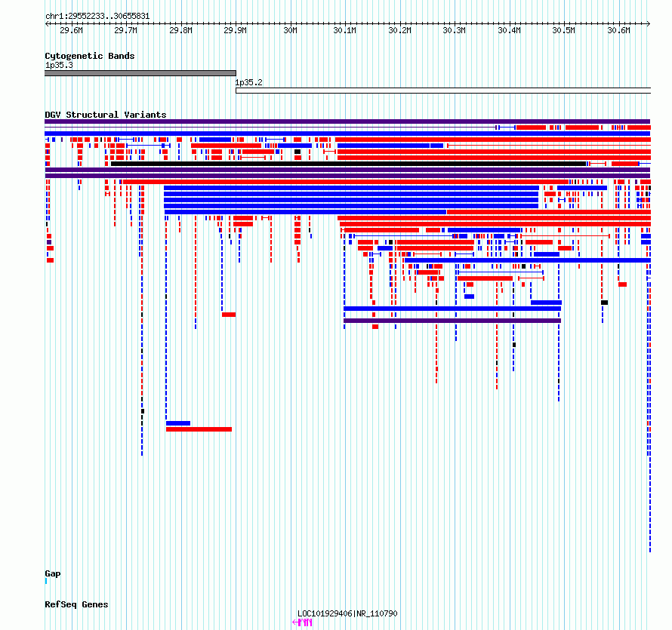
Task: Click the LOC101929406|NR_110790 gene label
Action: pos(347,613)
